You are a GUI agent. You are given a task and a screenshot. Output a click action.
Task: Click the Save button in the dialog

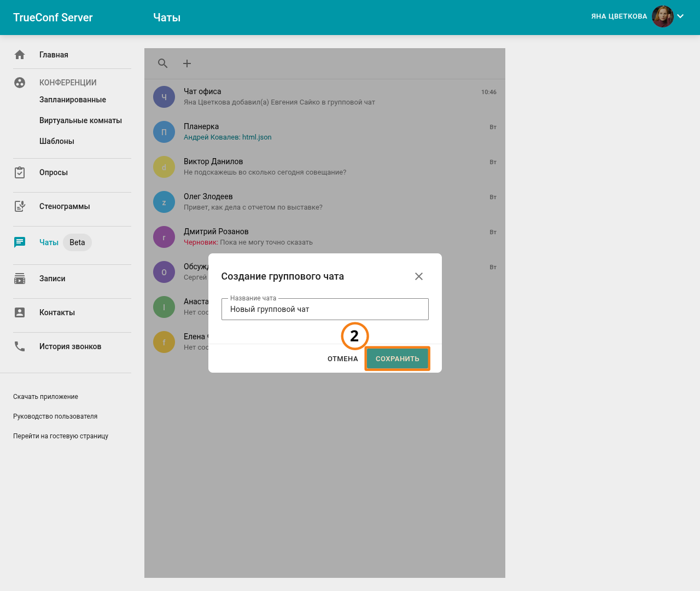coord(397,359)
